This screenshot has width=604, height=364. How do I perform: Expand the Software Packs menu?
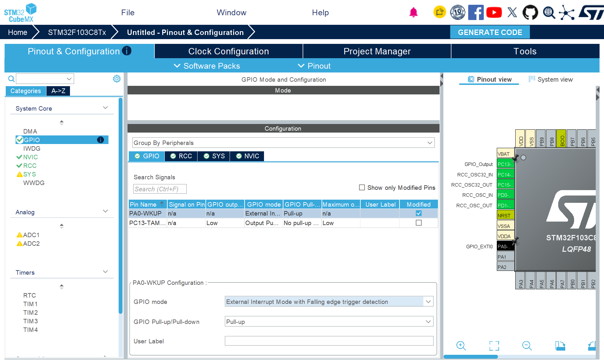pyautogui.click(x=207, y=66)
